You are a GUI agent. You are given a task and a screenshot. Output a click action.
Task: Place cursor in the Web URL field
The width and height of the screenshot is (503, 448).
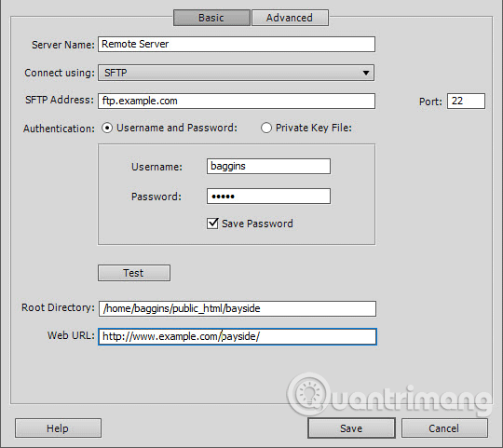238,337
